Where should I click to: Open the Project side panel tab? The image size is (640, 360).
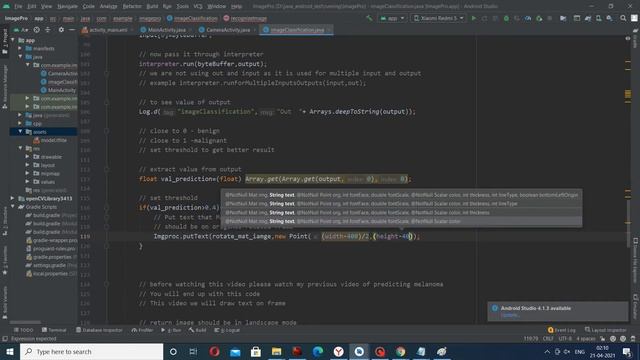pyautogui.click(x=5, y=42)
